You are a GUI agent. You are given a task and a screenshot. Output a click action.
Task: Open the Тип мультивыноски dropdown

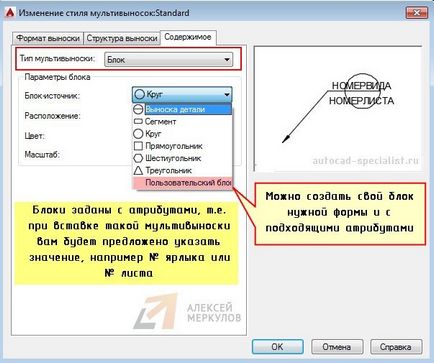168,60
